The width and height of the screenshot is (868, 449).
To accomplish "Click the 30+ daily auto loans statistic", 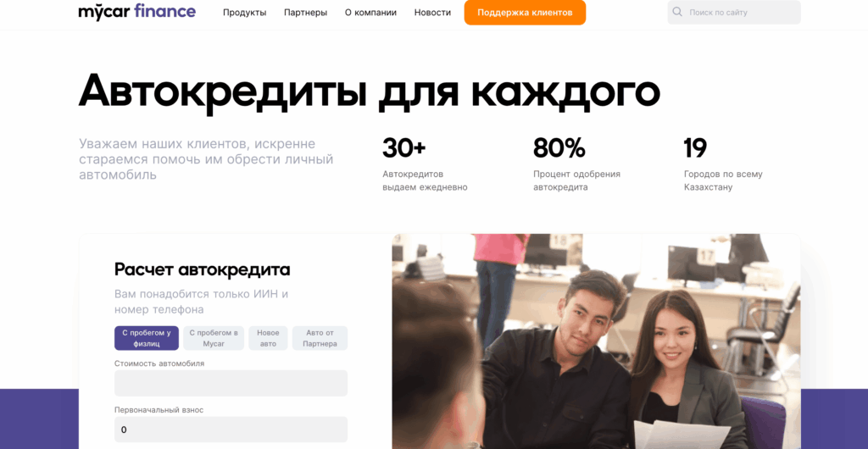I will pyautogui.click(x=426, y=165).
